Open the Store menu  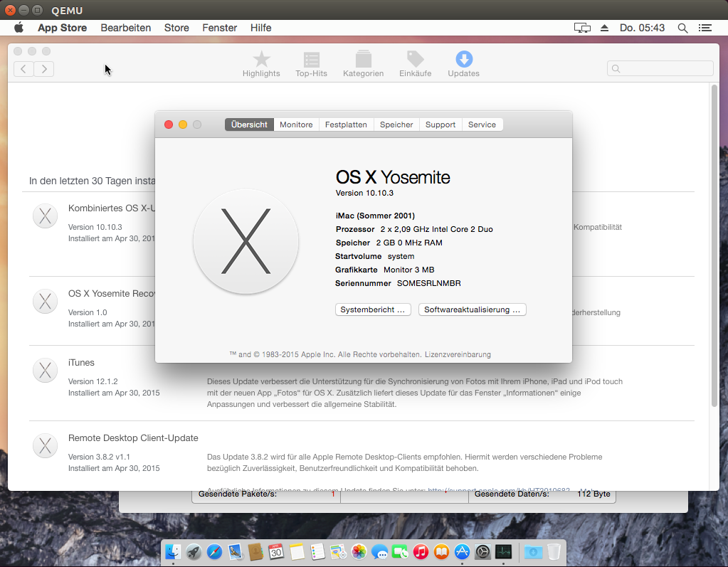click(x=176, y=28)
